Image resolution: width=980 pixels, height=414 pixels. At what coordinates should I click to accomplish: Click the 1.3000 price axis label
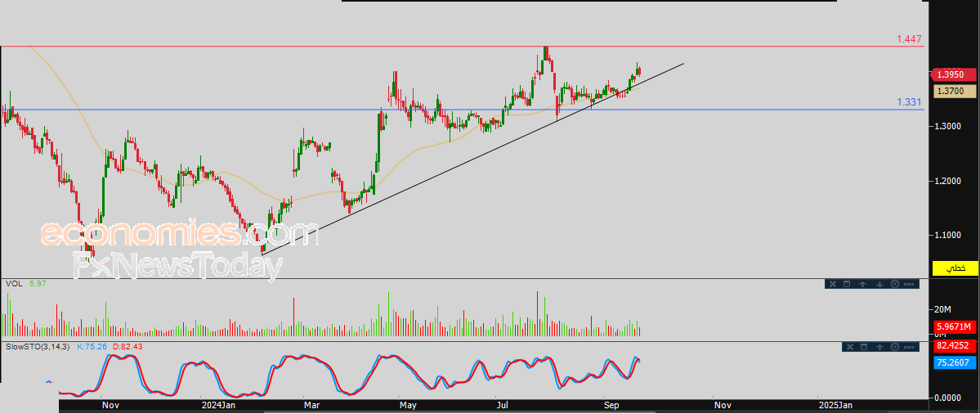click(x=948, y=126)
